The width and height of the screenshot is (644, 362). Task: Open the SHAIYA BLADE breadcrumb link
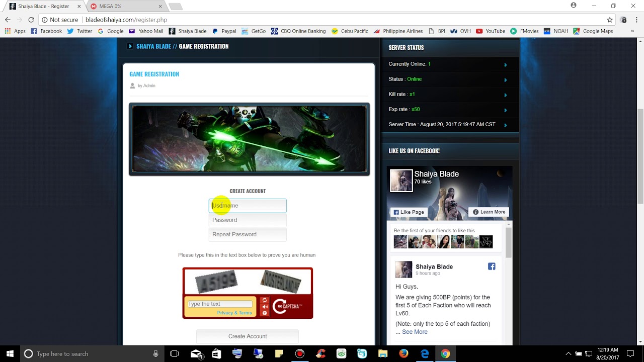(153, 46)
